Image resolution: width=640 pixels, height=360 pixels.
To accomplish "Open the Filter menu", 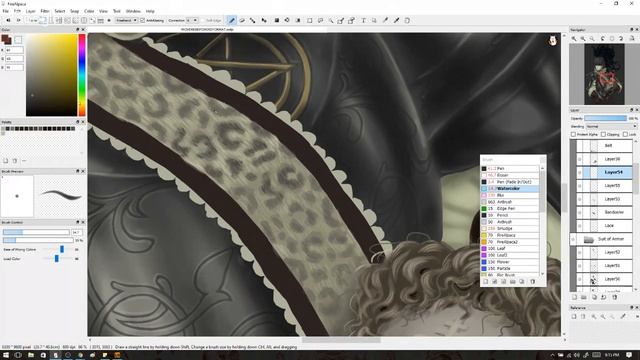I will [45, 11].
